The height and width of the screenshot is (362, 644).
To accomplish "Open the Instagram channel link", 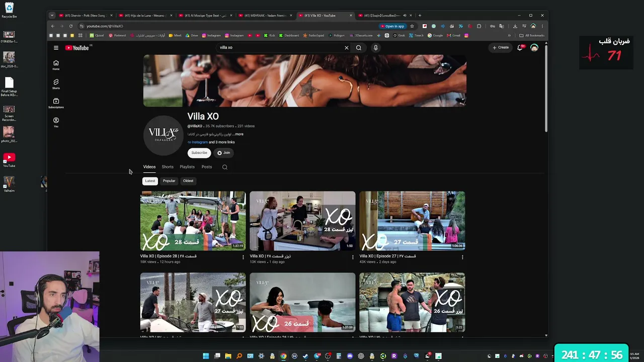I will (200, 142).
